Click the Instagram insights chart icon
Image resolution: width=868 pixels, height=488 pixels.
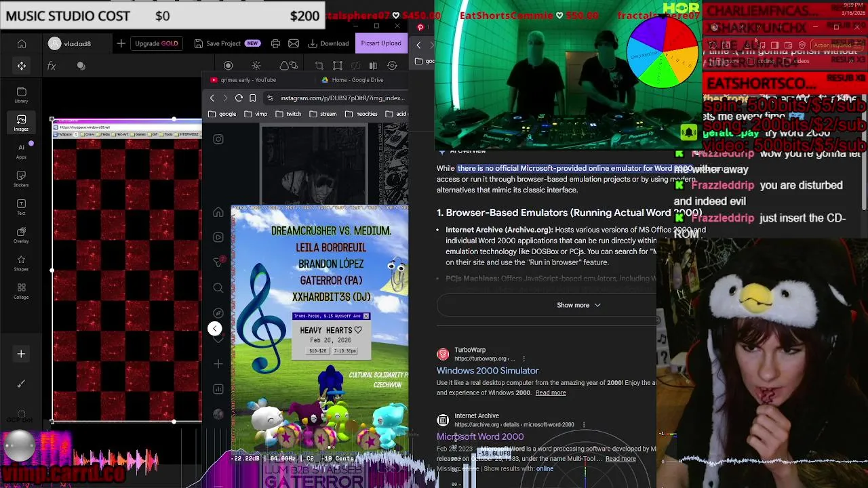pos(218,389)
